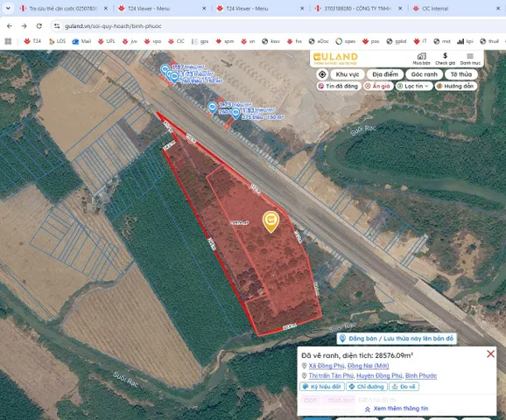Click the yellow Guland pin on red parcel
Image resolution: width=506 pixels, height=420 pixels.
coord(271,221)
